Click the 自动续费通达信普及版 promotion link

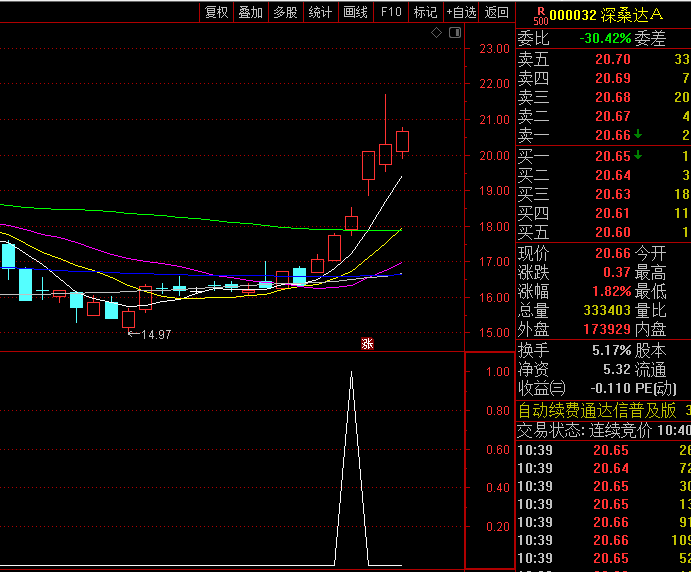coord(597,410)
